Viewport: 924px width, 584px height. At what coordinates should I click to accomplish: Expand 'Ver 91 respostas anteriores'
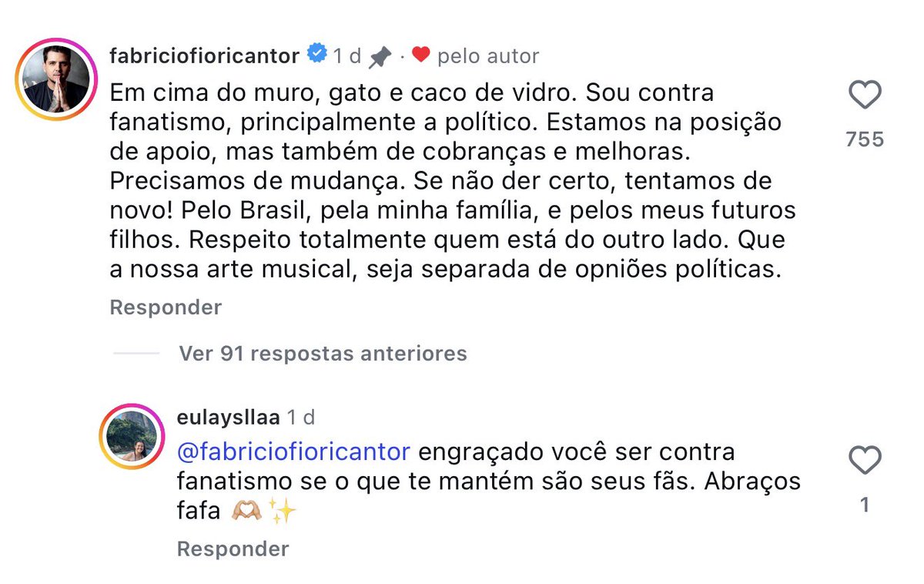323,354
